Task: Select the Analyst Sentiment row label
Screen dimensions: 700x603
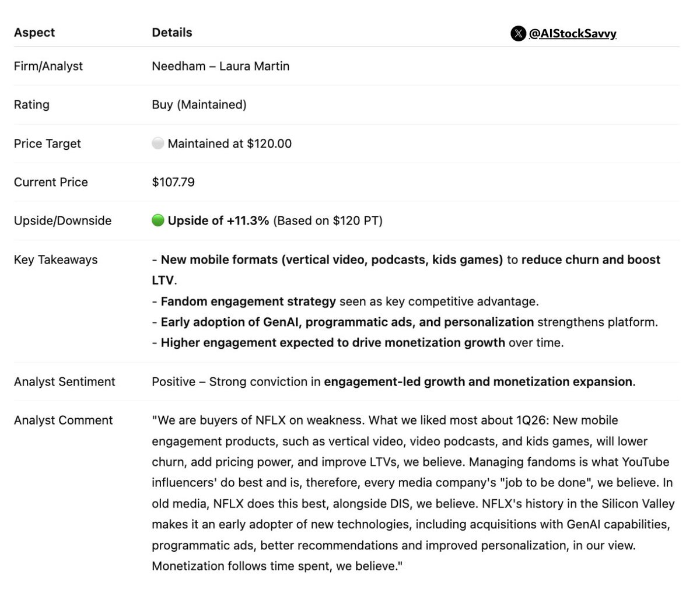Action: coord(64,381)
